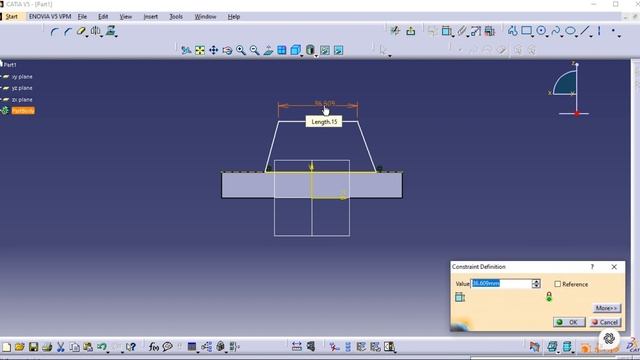Open the View menu
This screenshot has width=640, height=360.
coord(126,17)
